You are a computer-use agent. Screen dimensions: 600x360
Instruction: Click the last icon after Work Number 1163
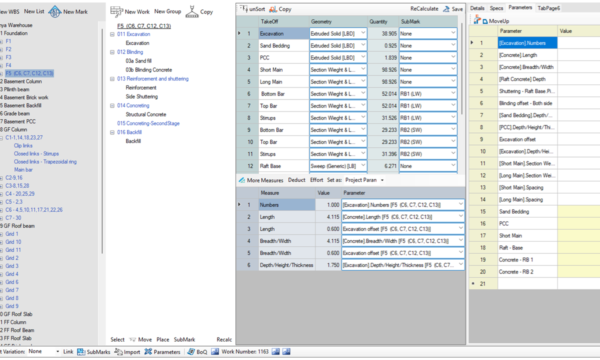[286, 352]
